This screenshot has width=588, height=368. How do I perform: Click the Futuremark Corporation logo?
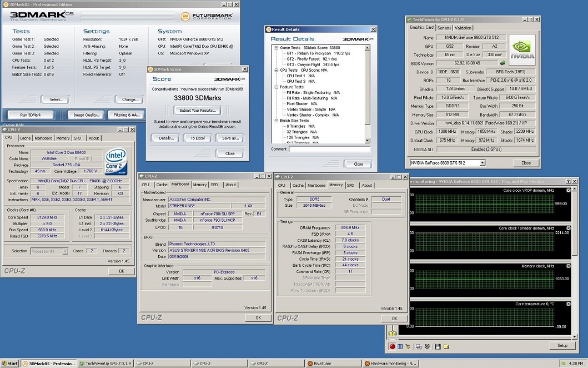[x=207, y=16]
